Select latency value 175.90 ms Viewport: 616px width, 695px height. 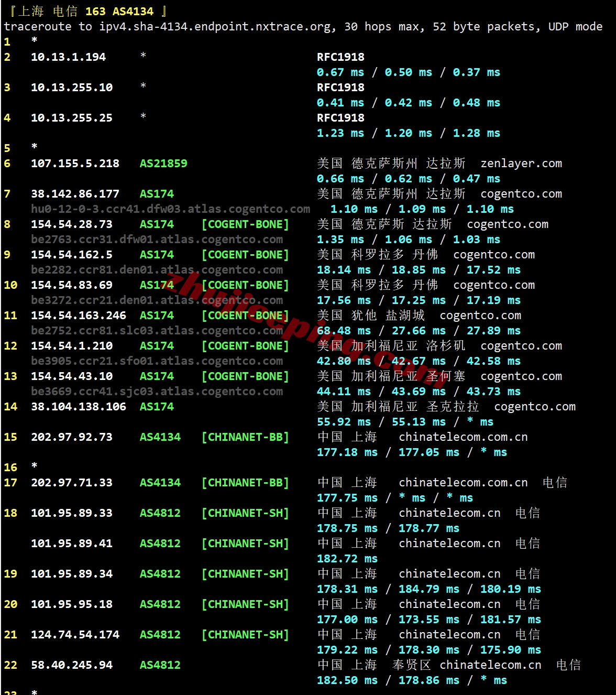511,650
